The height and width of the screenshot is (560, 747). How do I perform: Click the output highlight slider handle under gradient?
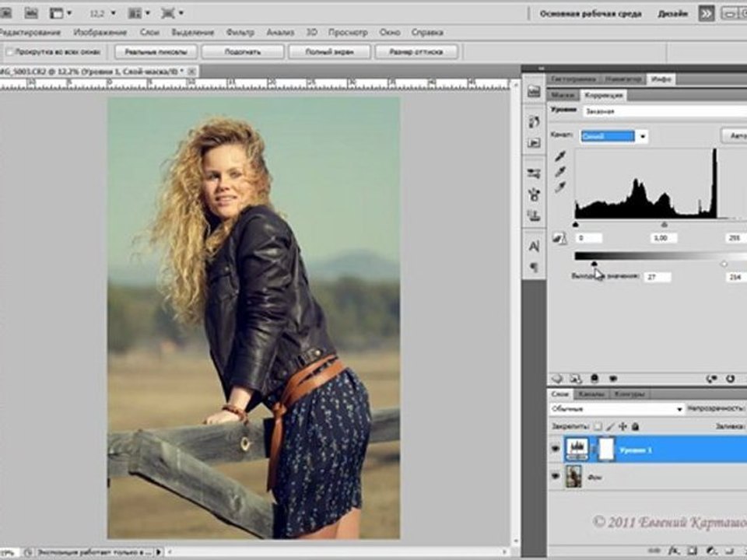click(724, 264)
